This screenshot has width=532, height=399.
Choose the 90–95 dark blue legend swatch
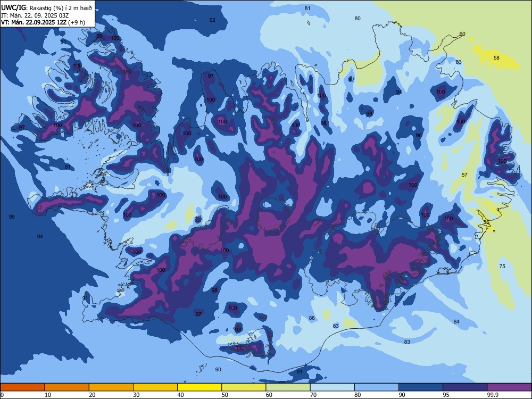click(x=421, y=387)
